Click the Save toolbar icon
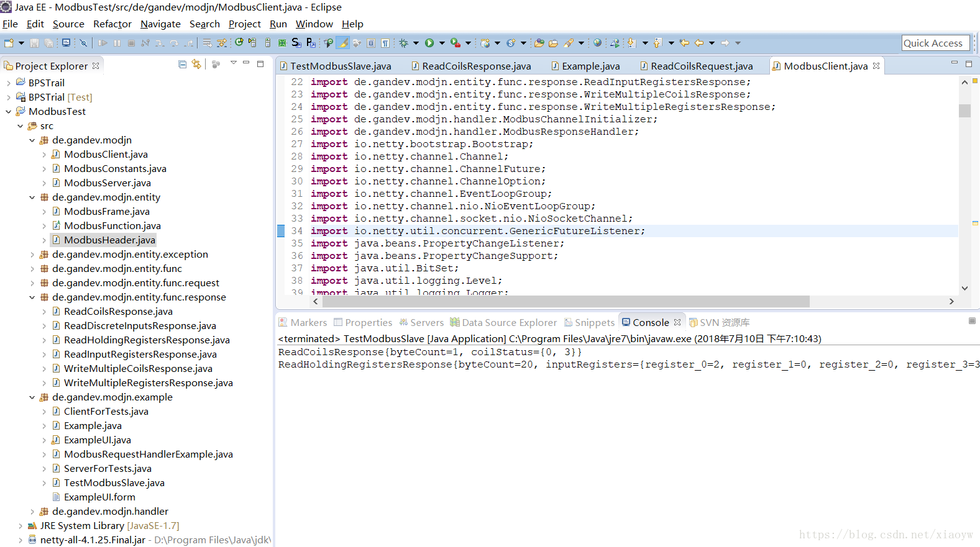The height and width of the screenshot is (547, 980). [34, 43]
